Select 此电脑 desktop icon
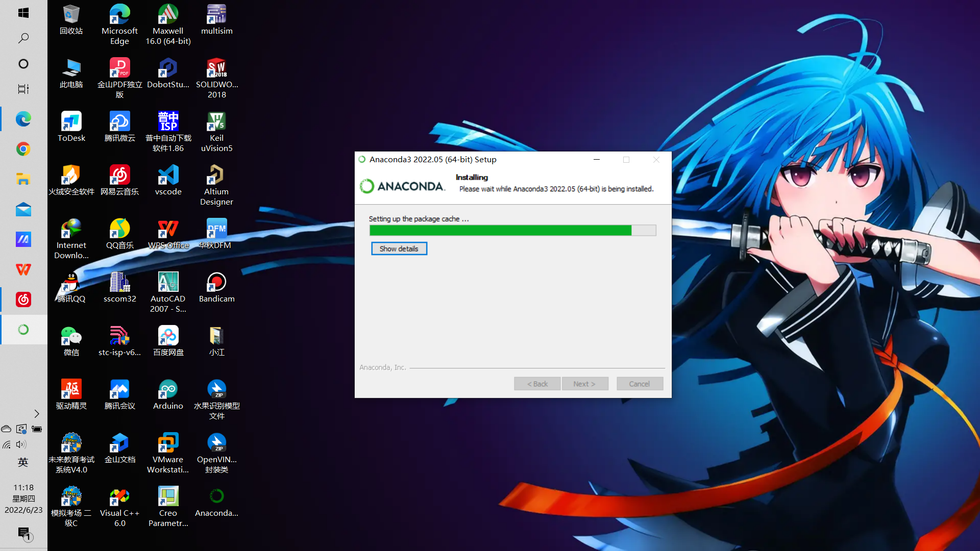Screen dimensions: 980x551 pyautogui.click(x=71, y=74)
